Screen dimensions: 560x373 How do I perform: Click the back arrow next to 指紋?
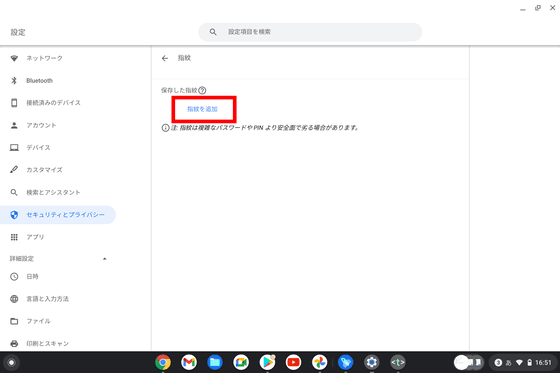click(165, 58)
